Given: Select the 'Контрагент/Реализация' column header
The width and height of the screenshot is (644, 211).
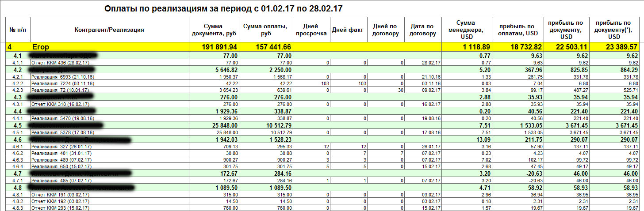Looking at the screenshot, I should coord(110,30).
